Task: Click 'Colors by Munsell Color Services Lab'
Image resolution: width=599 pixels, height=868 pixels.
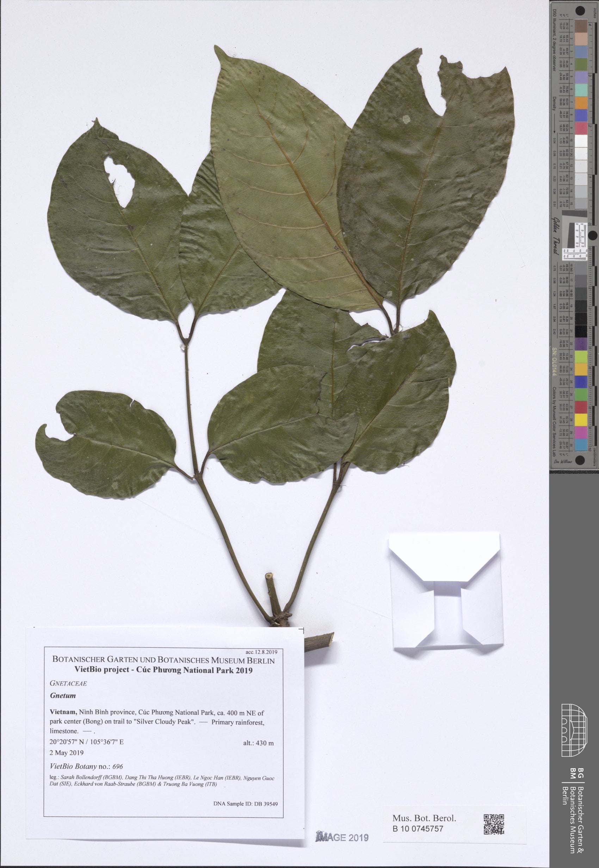Action: [x=554, y=421]
